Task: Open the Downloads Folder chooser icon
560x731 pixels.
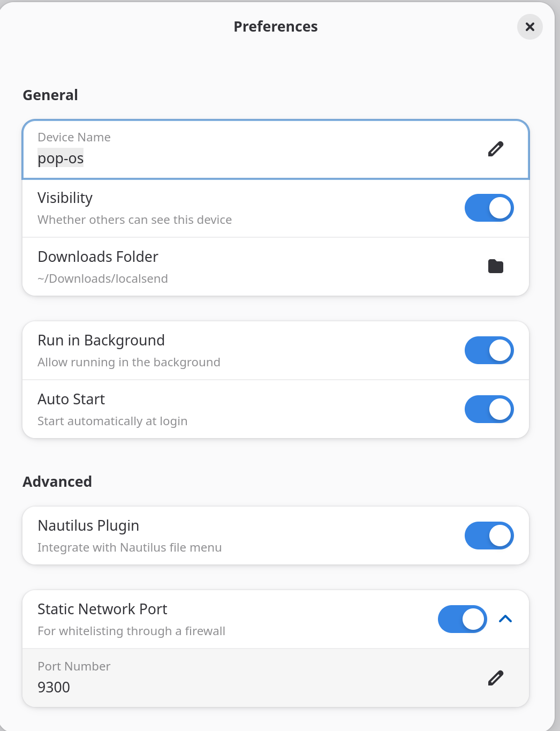Action: point(496,266)
